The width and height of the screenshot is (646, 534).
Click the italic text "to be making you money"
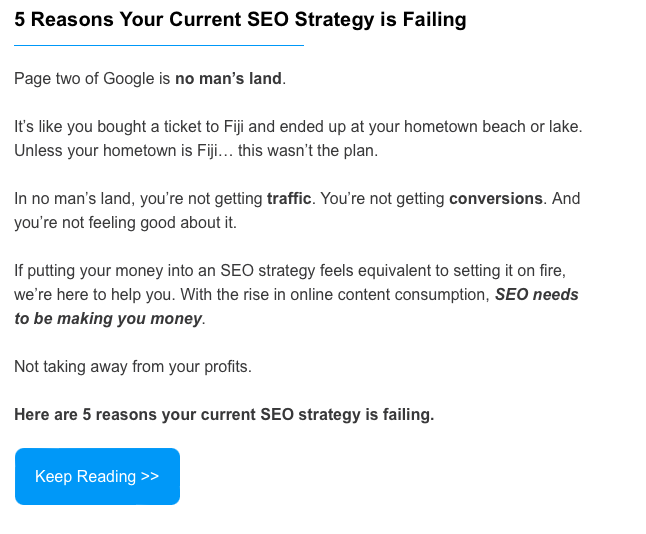coord(108,318)
